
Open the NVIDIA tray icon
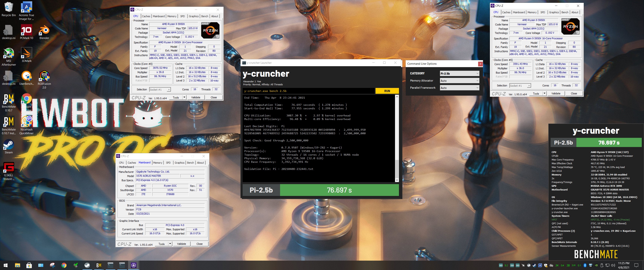pos(596,265)
